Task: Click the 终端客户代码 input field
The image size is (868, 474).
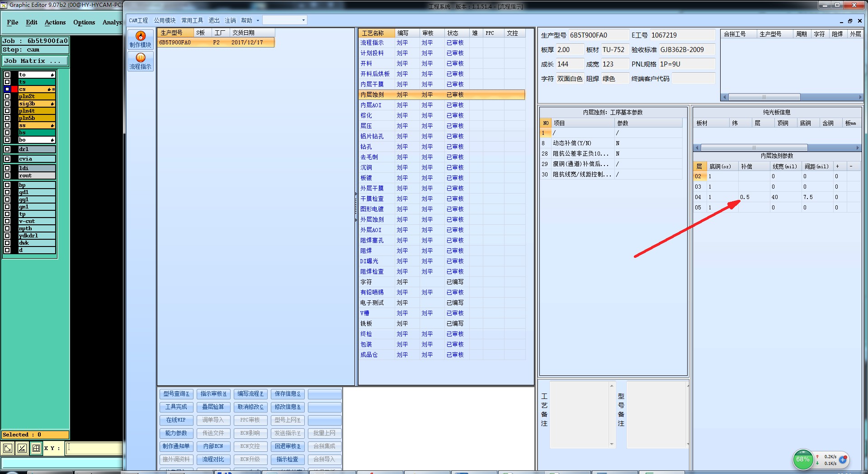Action: tap(693, 79)
